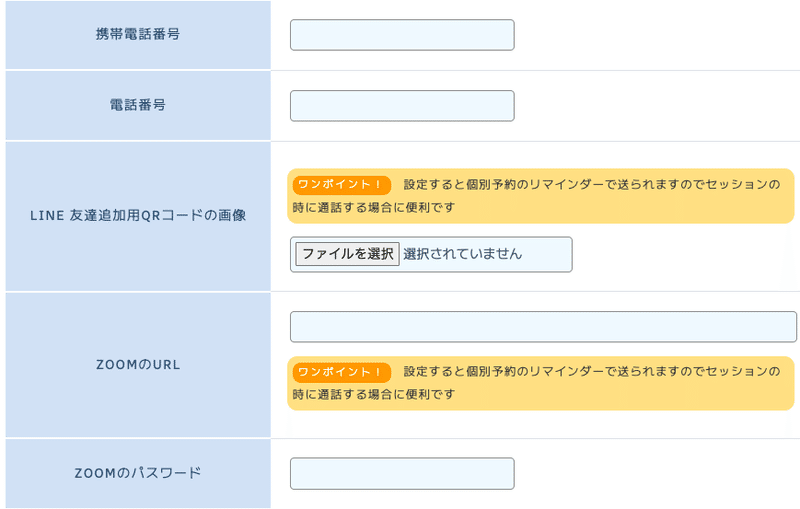Click the 電話番号 label cell
800x509 pixels.
(138, 106)
